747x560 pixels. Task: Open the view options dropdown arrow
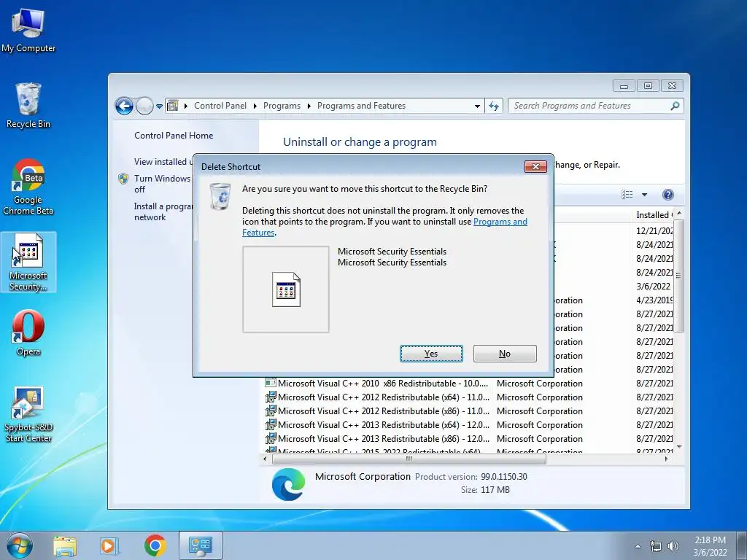pyautogui.click(x=644, y=194)
